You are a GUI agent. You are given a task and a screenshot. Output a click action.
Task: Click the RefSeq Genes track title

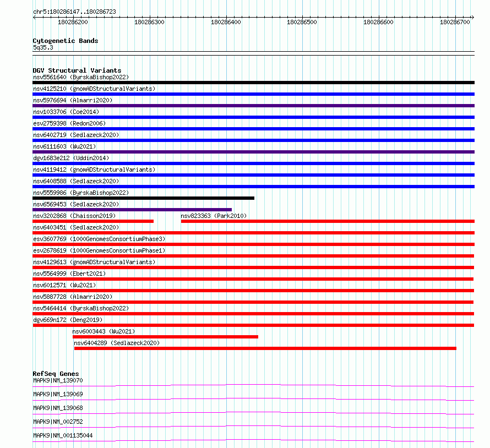point(56,374)
